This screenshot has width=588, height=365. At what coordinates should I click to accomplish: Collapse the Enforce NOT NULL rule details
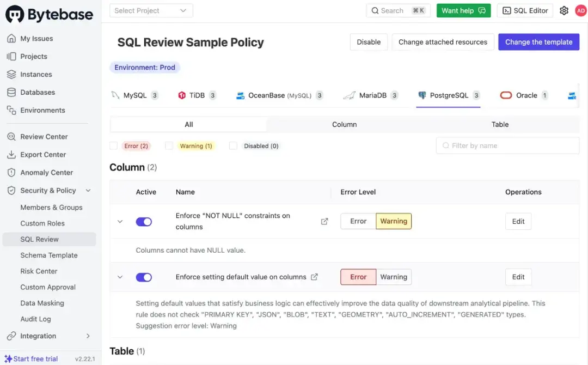[x=120, y=221]
